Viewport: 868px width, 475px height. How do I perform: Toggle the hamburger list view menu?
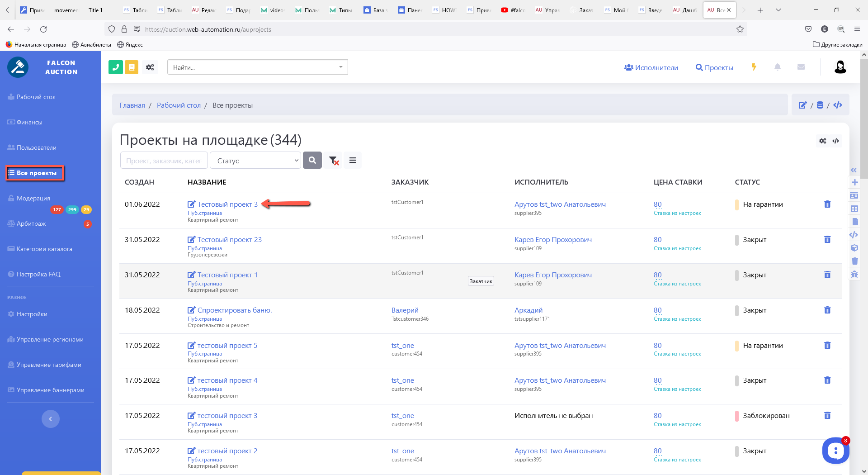click(x=353, y=160)
